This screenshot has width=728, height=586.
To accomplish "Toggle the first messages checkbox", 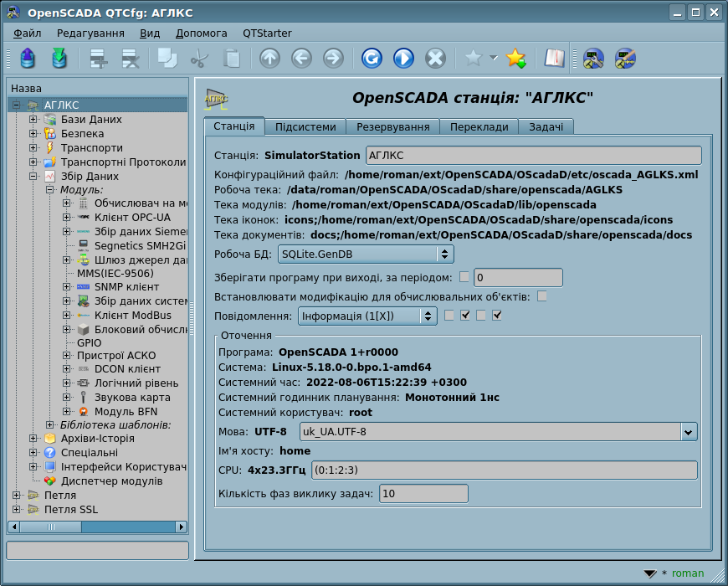I will point(449,316).
